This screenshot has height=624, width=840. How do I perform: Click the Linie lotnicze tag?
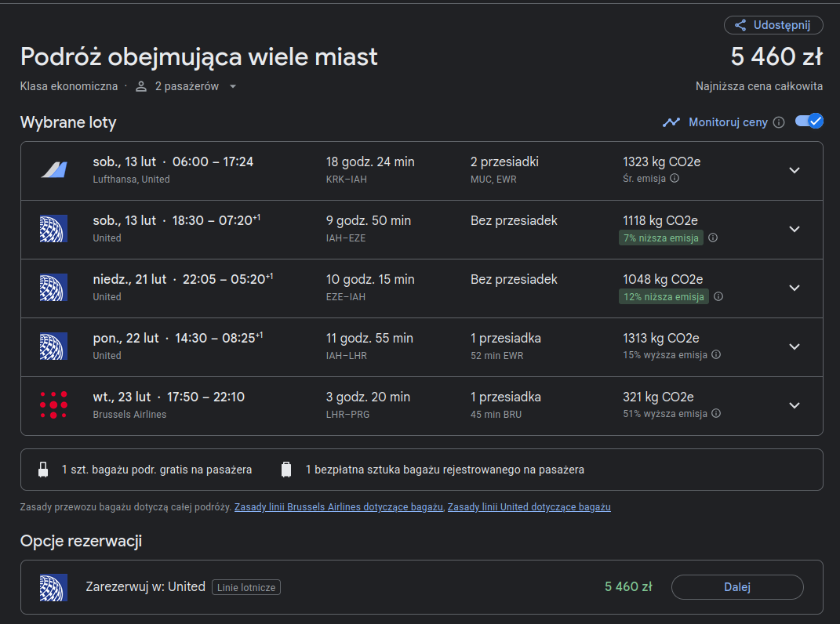246,588
